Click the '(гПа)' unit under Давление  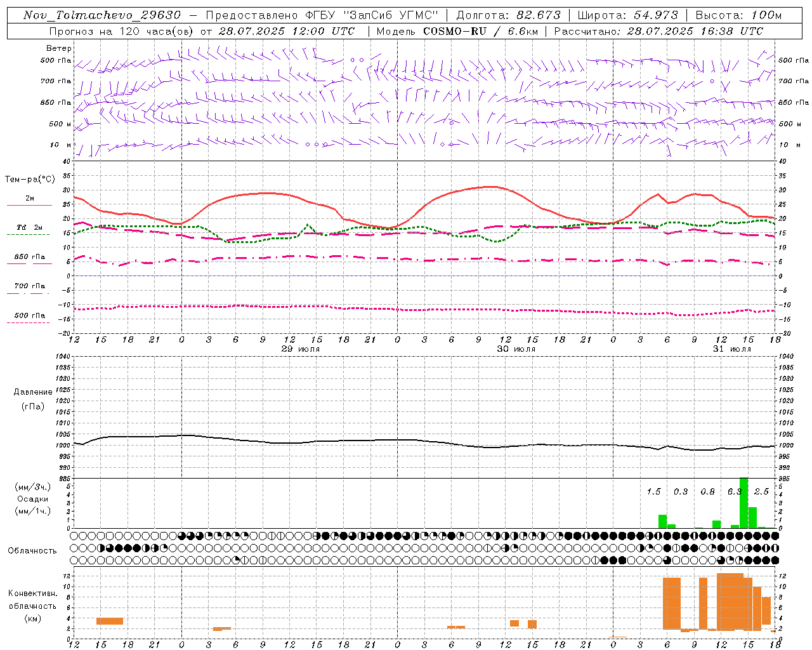coord(33,407)
